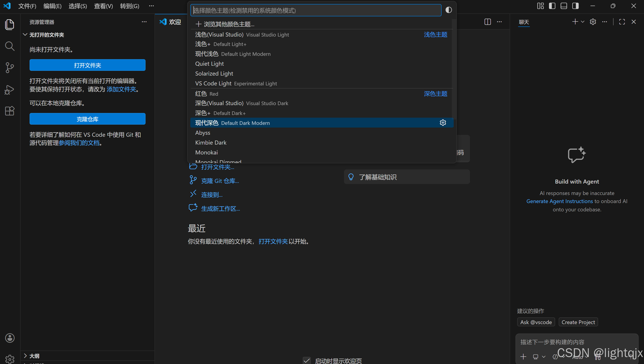Open the Search view in activity bar
Screen dimensions: 644x364
click(x=9, y=46)
